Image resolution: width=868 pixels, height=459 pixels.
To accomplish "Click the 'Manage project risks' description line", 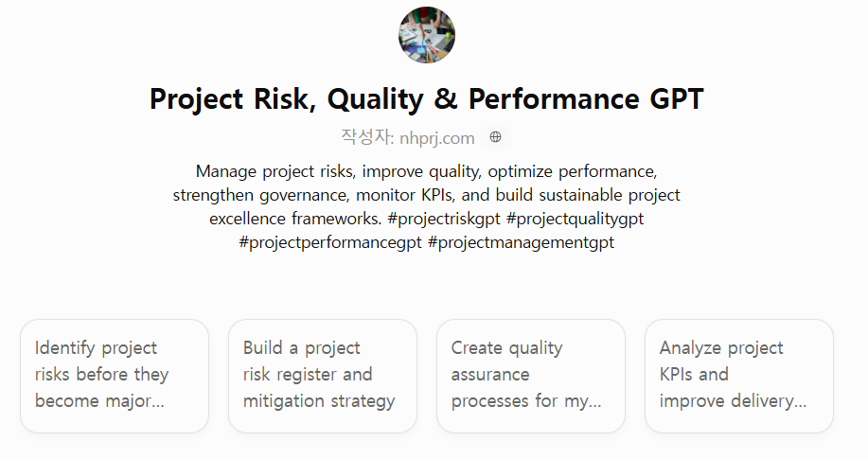I will tap(427, 171).
